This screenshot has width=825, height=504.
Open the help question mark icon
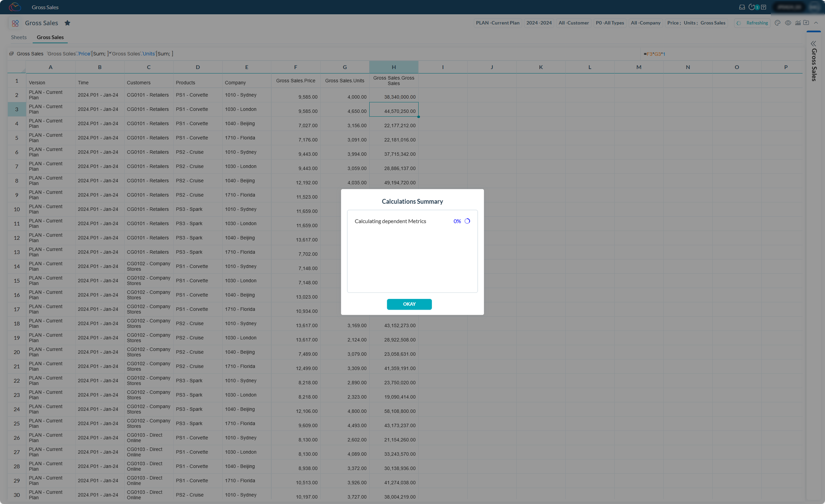click(x=763, y=7)
